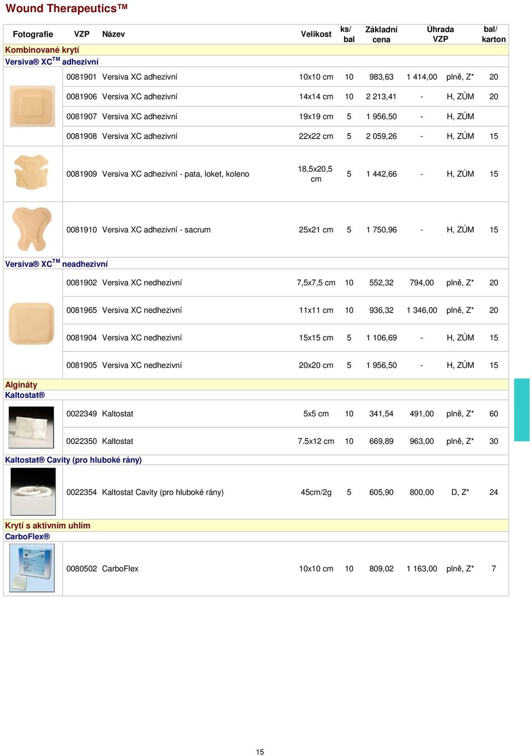Click the Kaltostat alginate photo
The image size is (532, 756).
click(x=32, y=427)
